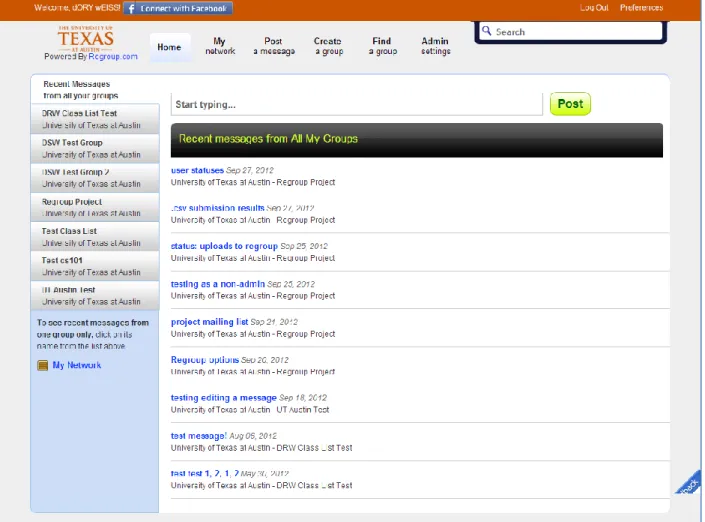
Task: Open testing as a non-admin message
Action: pyautogui.click(x=218, y=284)
